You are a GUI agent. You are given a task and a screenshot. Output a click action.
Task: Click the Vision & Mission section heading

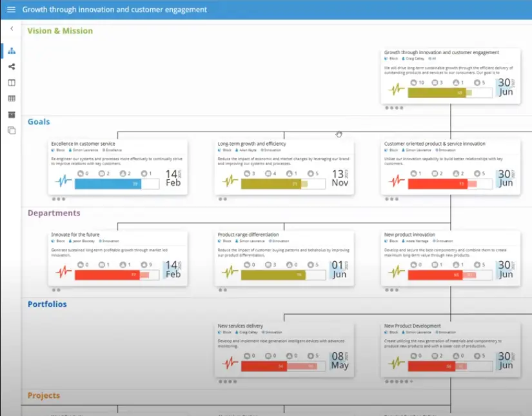pos(60,30)
